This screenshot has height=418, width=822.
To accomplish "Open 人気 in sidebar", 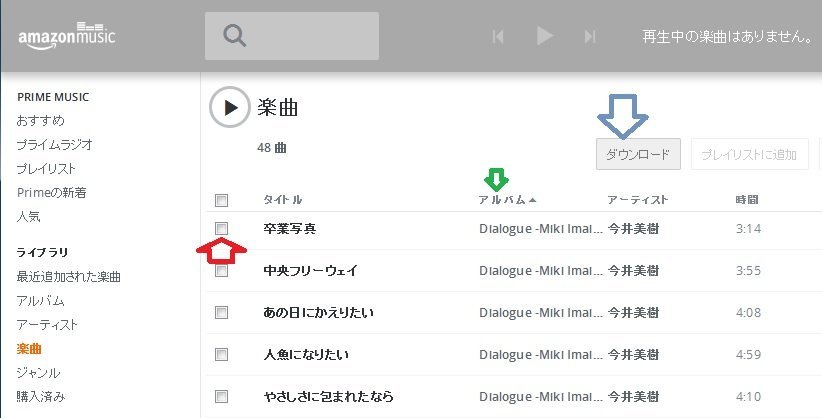I will [x=28, y=216].
